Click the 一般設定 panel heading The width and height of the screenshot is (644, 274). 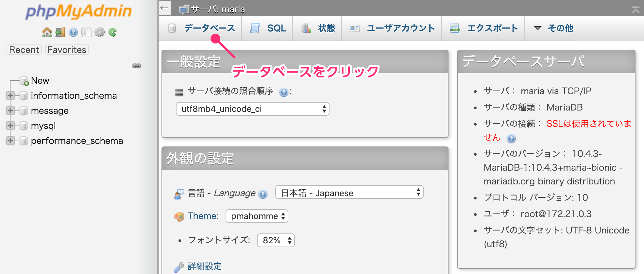click(x=194, y=62)
